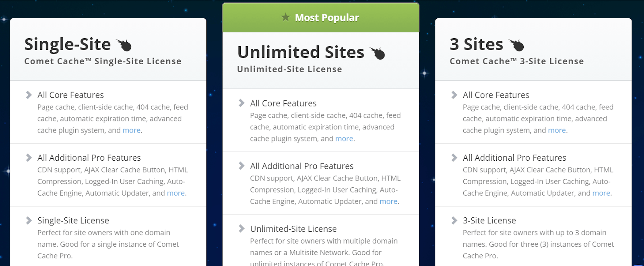Screen dimensions: 644x266
Task: Click the more link in Unlimited Sites Pro Features
Action: tap(388, 201)
